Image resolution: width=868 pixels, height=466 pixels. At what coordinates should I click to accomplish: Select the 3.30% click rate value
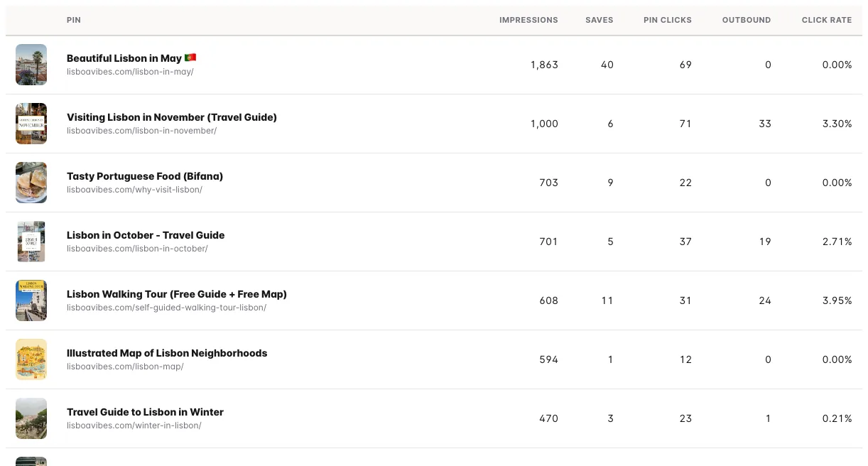(x=837, y=124)
